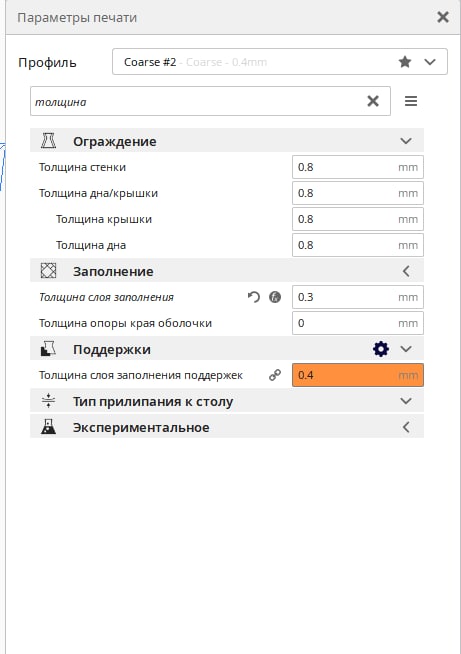Click the Толщина слоя заполнения поддержек label
The height and width of the screenshot is (654, 461).
point(141,375)
